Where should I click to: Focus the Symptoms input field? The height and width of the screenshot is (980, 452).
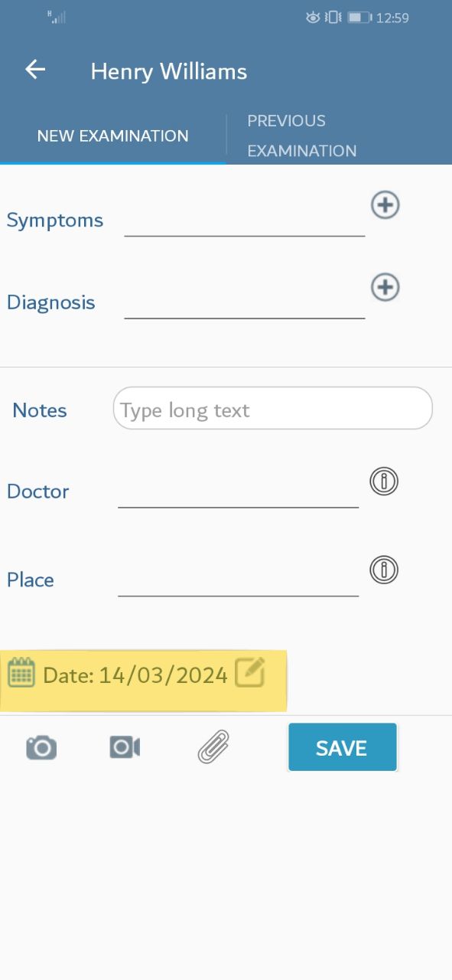click(245, 220)
